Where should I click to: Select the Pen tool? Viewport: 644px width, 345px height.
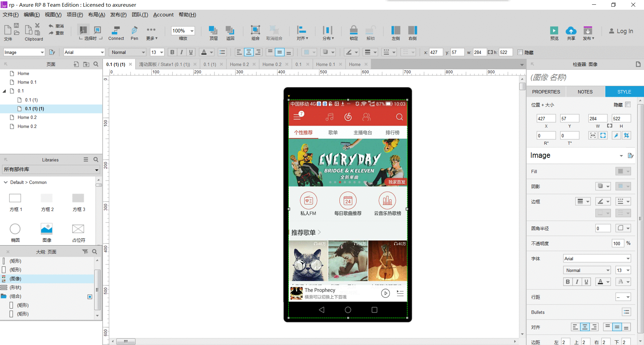pyautogui.click(x=134, y=33)
